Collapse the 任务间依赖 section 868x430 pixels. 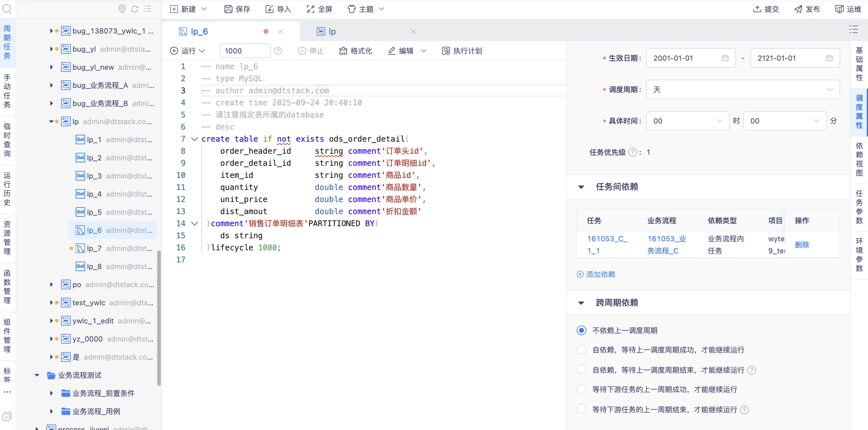tap(581, 187)
